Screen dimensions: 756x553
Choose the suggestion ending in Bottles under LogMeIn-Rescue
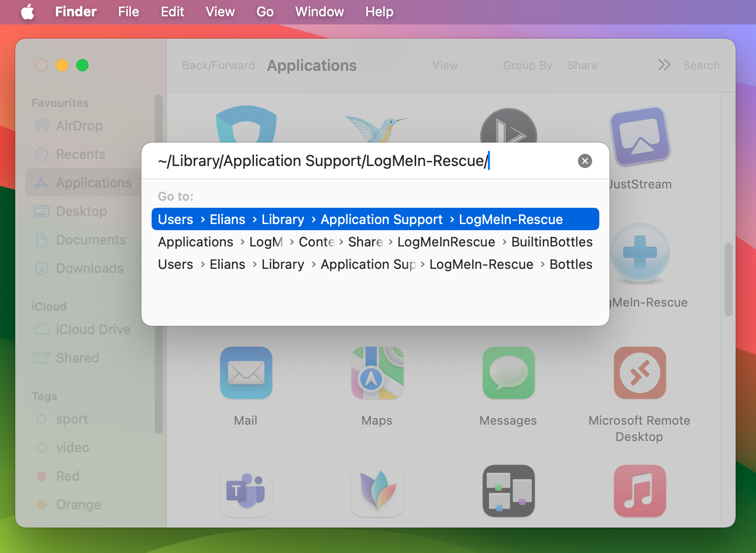[375, 264]
